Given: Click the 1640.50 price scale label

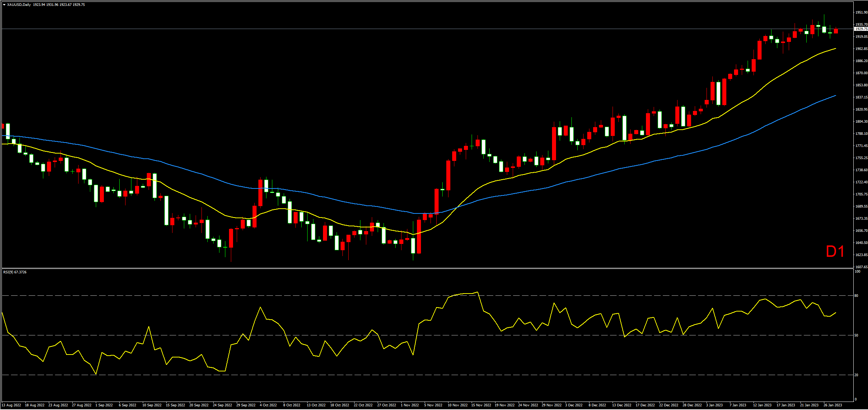Looking at the screenshot, I should point(861,243).
